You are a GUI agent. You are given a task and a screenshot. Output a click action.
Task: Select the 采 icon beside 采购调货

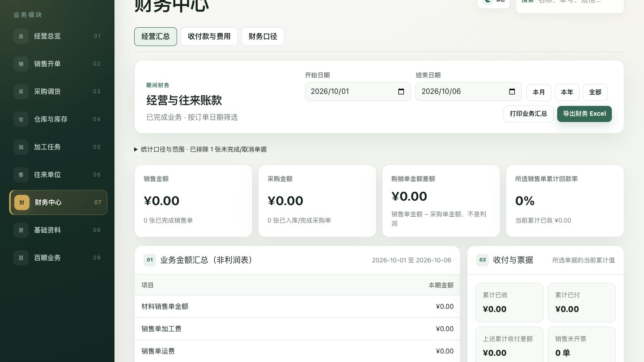click(21, 92)
